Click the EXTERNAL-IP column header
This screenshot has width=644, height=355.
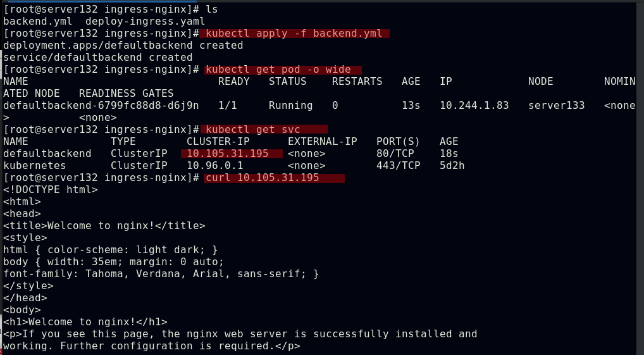click(322, 142)
